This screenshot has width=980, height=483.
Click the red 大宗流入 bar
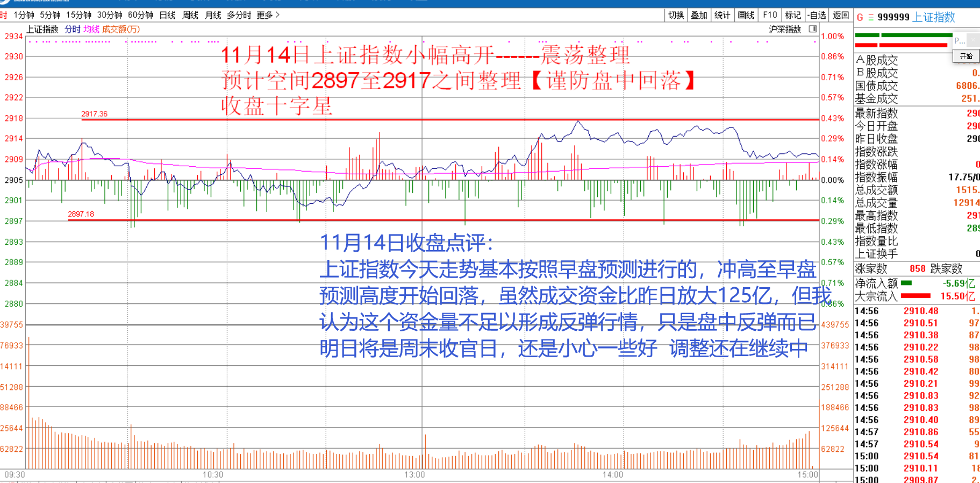915,296
